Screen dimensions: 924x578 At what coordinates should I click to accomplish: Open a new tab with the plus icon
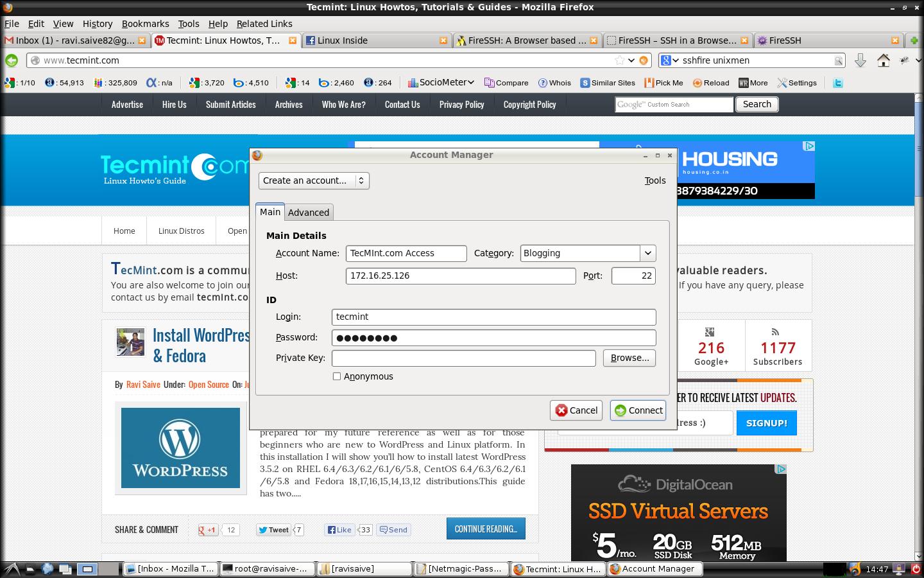(x=914, y=40)
